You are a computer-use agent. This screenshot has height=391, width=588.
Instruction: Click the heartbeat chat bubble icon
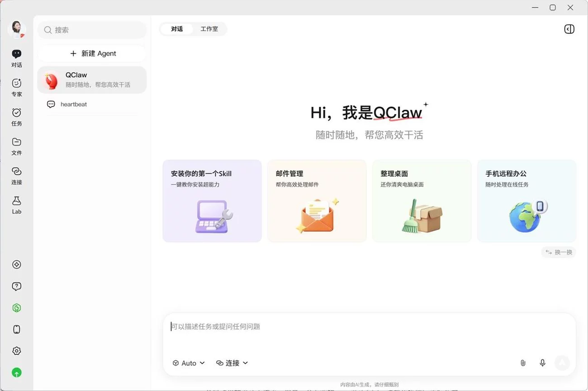(51, 104)
